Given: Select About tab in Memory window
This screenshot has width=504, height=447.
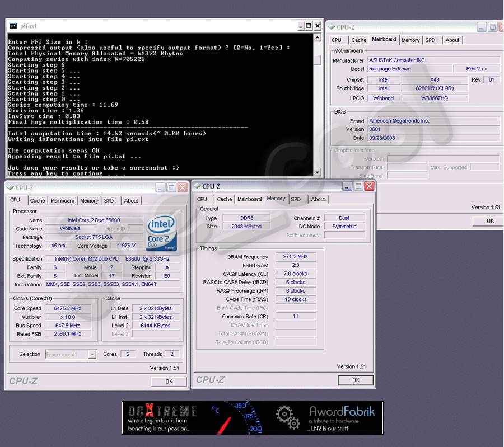Looking at the screenshot, I should click(318, 199).
